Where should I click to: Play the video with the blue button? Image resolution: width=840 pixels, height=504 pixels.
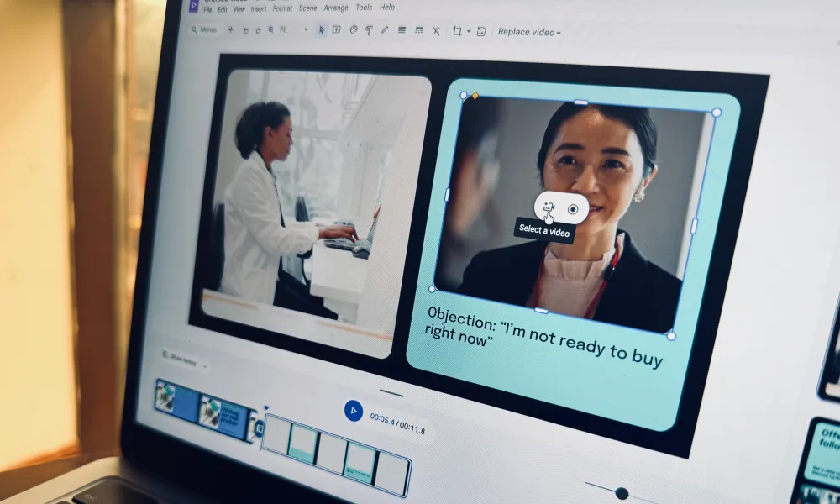tap(353, 411)
